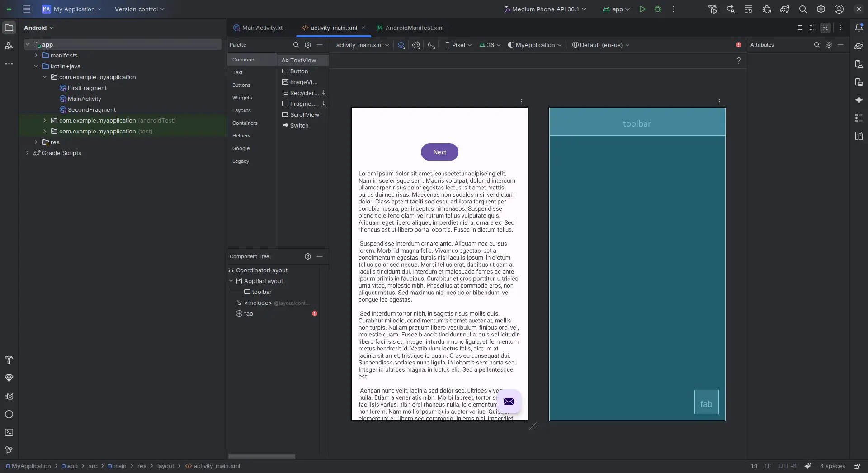Toggle night mode preview with moon icon

[x=431, y=45]
